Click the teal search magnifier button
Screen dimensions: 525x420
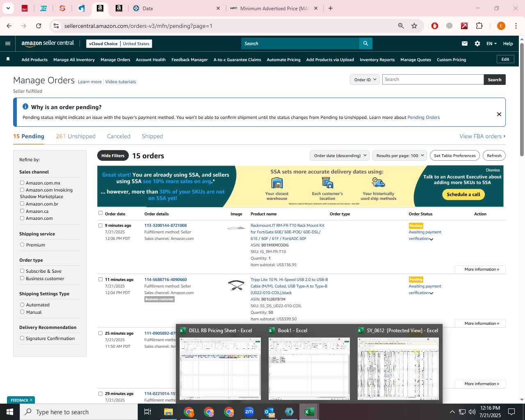[365, 43]
